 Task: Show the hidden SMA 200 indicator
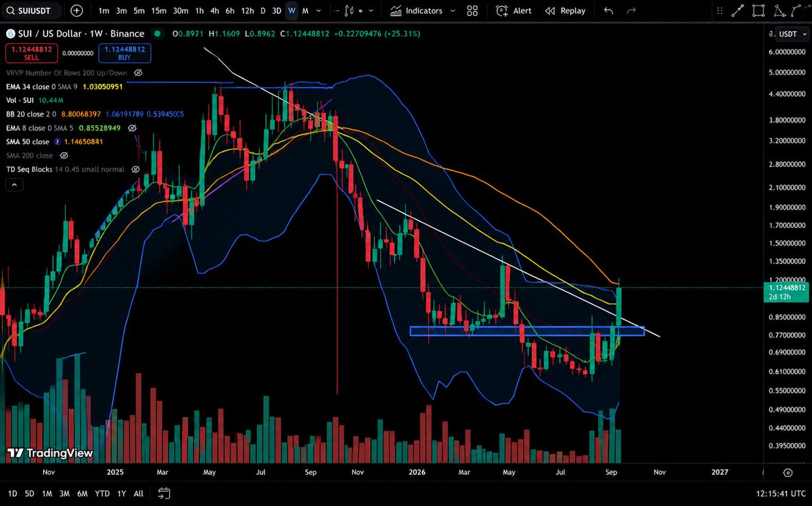coord(65,155)
